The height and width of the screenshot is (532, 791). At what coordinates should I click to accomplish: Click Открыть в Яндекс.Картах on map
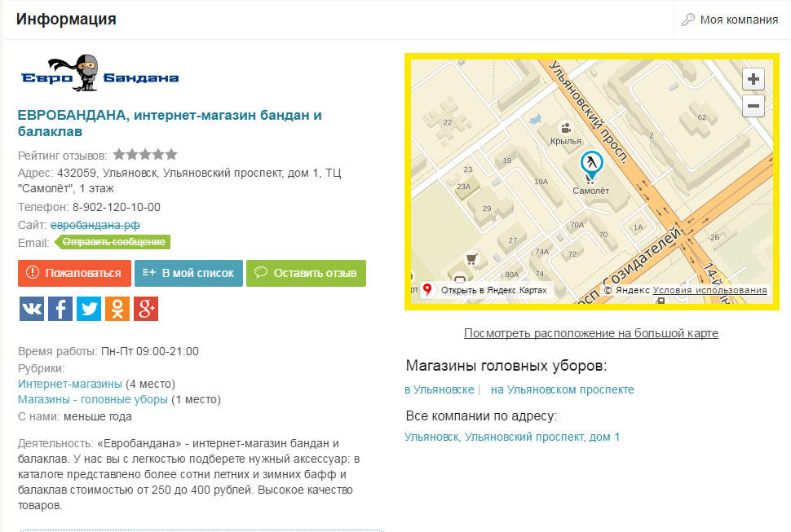(487, 290)
